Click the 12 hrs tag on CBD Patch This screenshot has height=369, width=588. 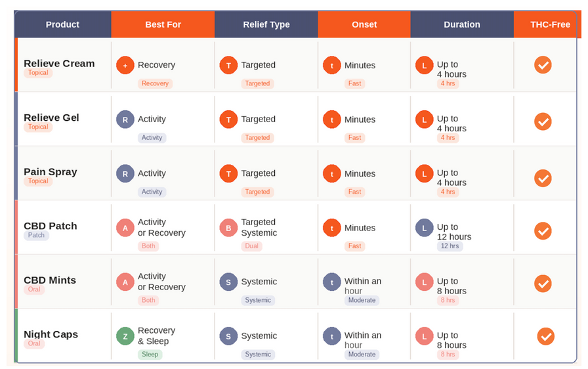(x=449, y=246)
